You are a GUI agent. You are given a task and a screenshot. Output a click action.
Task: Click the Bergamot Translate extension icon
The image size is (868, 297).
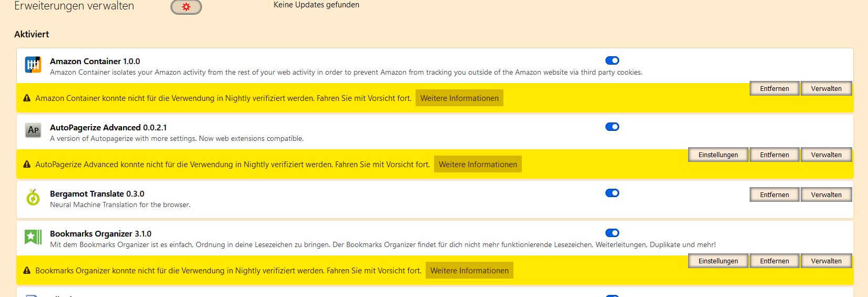pyautogui.click(x=33, y=197)
